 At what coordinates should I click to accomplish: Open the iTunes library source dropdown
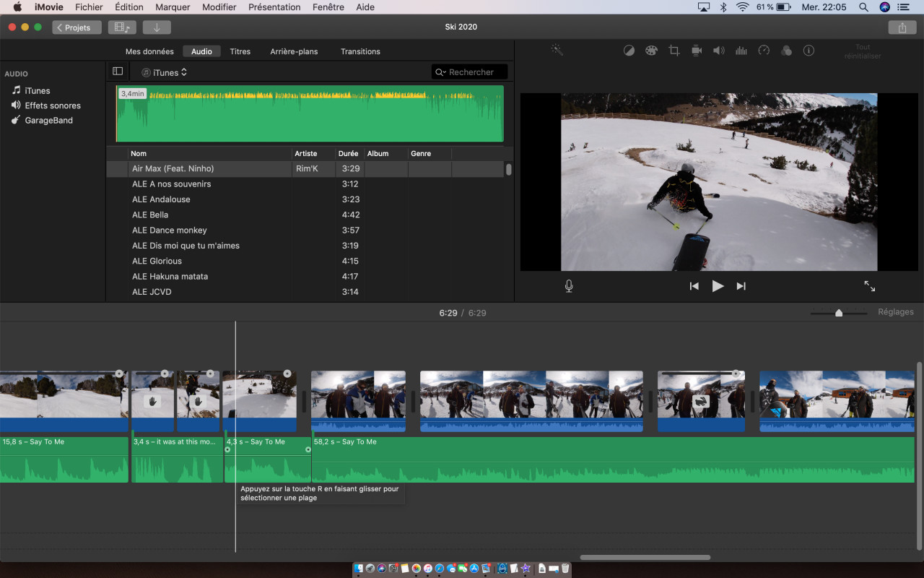tap(165, 72)
